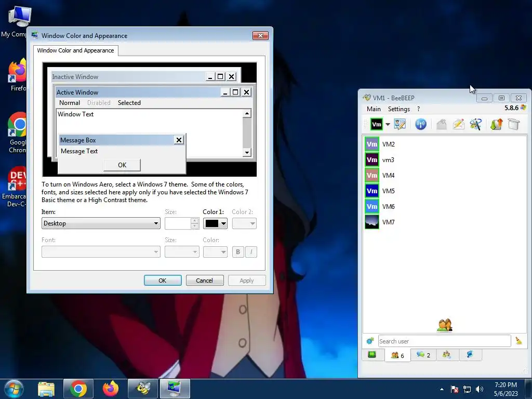Select the Window Color and Appearance tab

[x=76, y=50]
